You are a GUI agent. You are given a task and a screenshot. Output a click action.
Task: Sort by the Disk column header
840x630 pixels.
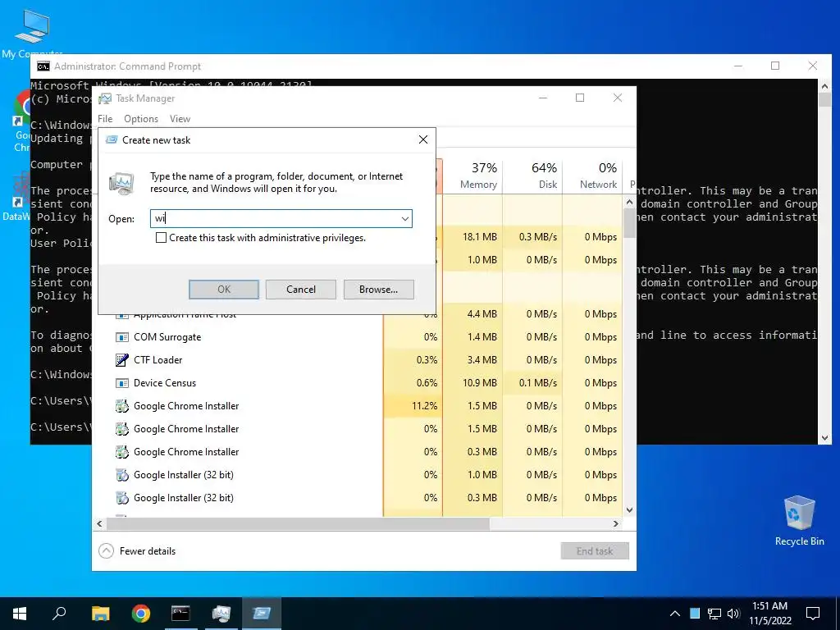(532, 176)
